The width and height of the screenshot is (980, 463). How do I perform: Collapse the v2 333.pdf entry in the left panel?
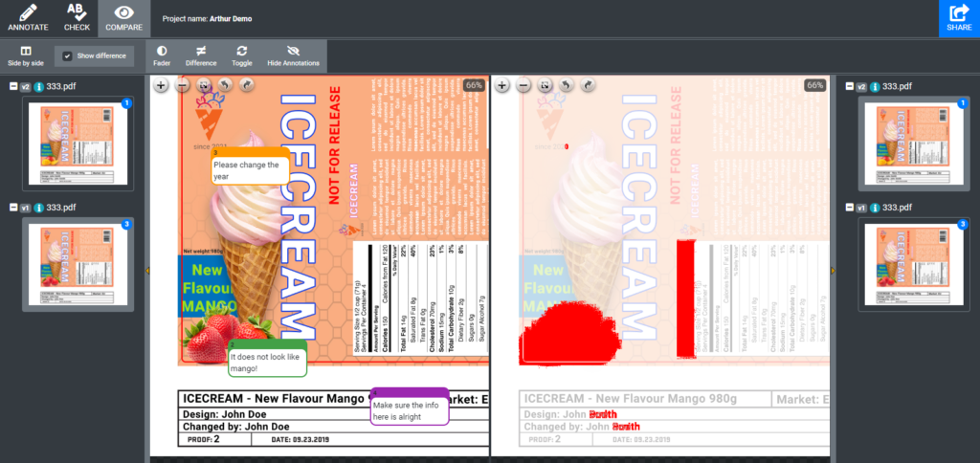13,87
